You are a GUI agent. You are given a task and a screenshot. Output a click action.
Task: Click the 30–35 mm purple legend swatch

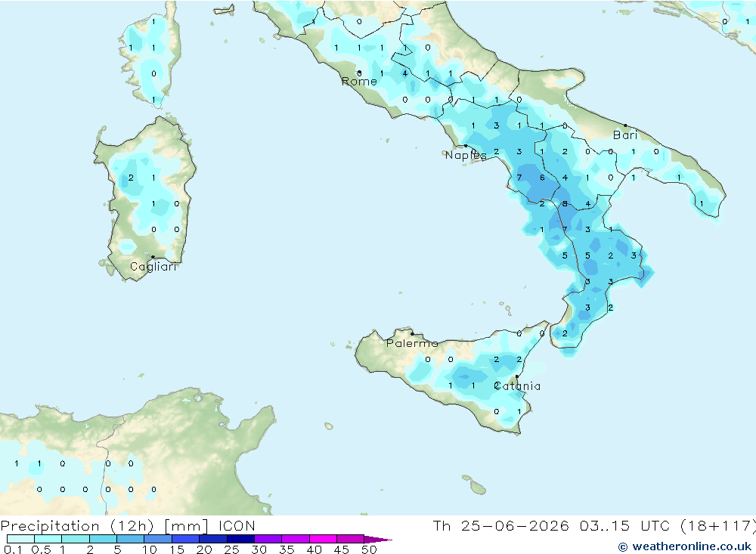[268, 539]
